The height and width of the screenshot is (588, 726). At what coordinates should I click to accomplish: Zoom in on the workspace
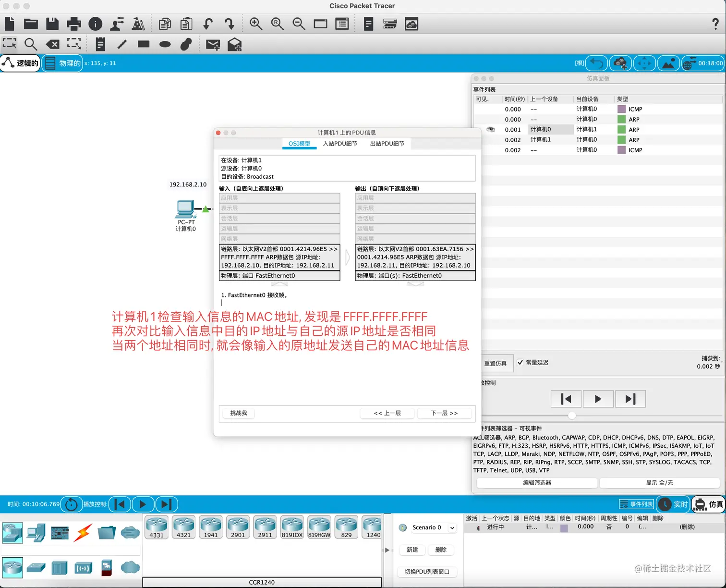(255, 24)
